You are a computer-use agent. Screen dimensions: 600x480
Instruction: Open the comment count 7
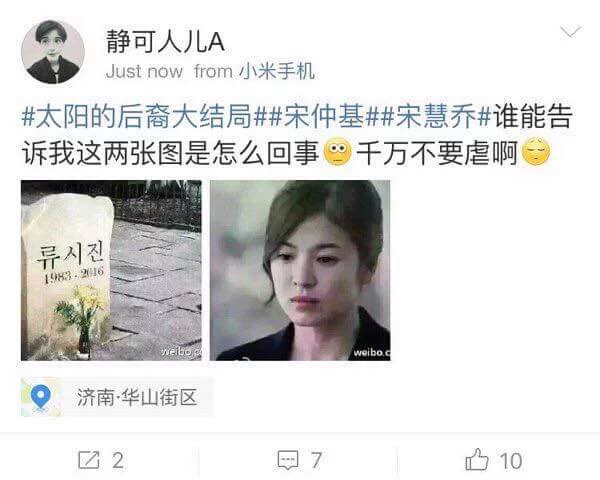tap(316, 460)
